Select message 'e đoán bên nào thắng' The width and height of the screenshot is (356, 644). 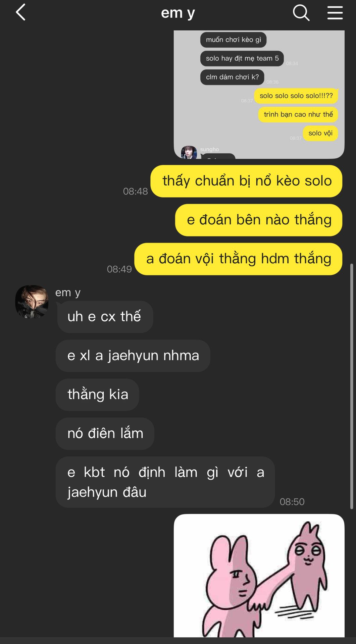[x=259, y=220]
